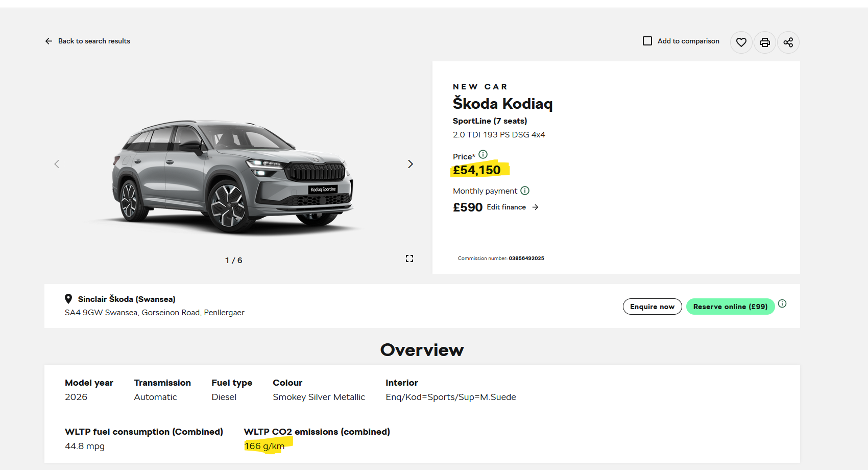868x470 pixels.
Task: Click the heart favourite icon
Action: tap(741, 42)
